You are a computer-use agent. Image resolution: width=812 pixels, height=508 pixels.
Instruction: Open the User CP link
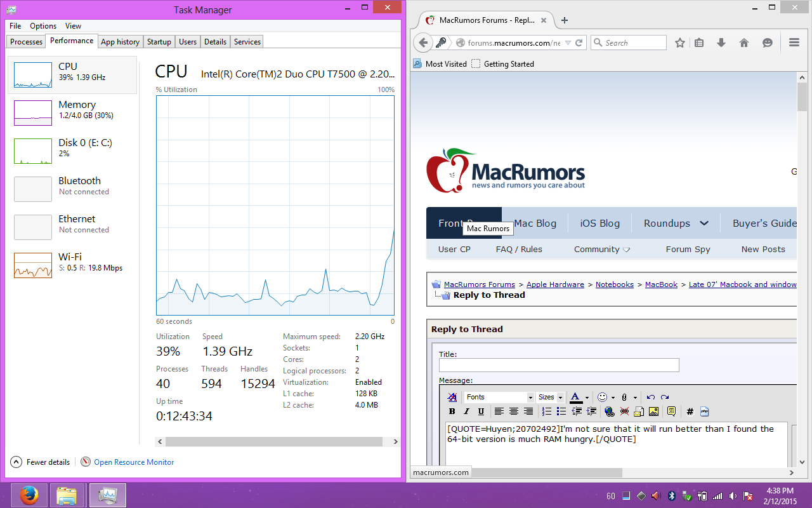click(x=454, y=250)
